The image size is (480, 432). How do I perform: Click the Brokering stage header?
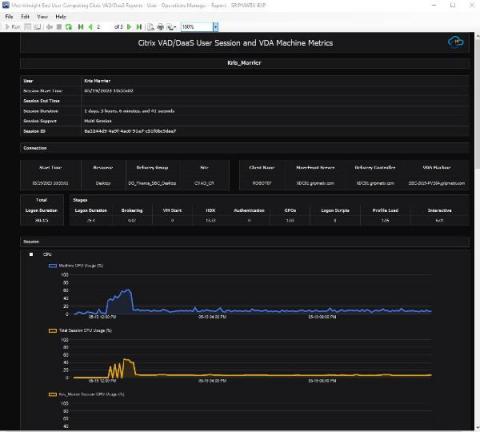[x=132, y=211]
